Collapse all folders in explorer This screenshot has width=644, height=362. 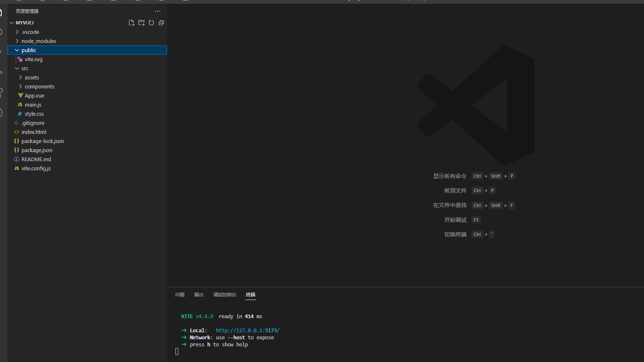161,23
